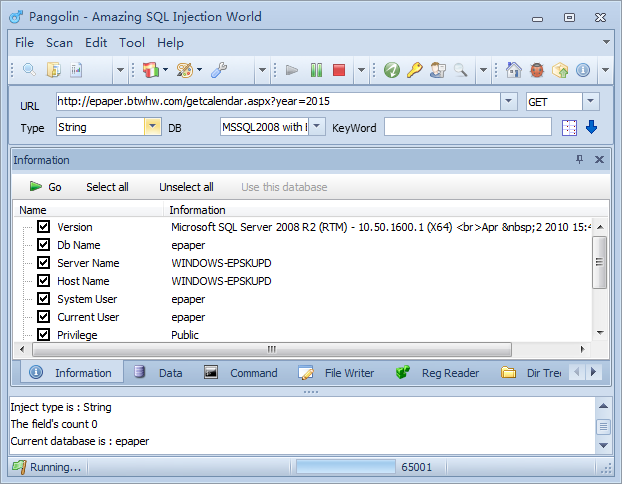622x484 pixels.
Task: Click the chart report toolbar icon
Action: (76, 70)
